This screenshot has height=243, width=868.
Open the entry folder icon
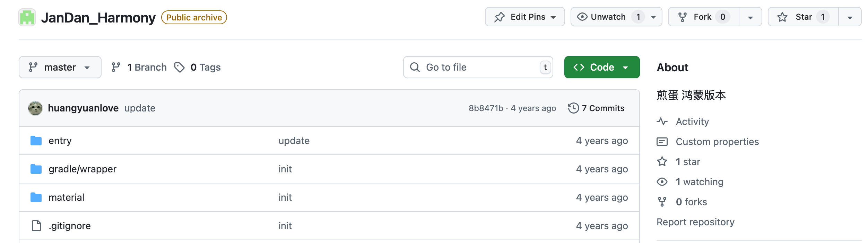pos(36,141)
